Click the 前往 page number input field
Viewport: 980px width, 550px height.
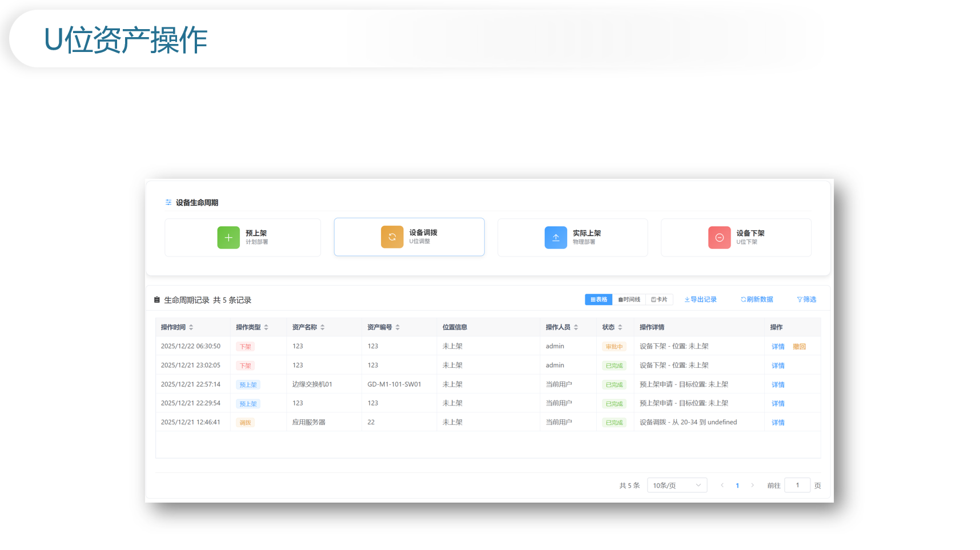(x=797, y=485)
